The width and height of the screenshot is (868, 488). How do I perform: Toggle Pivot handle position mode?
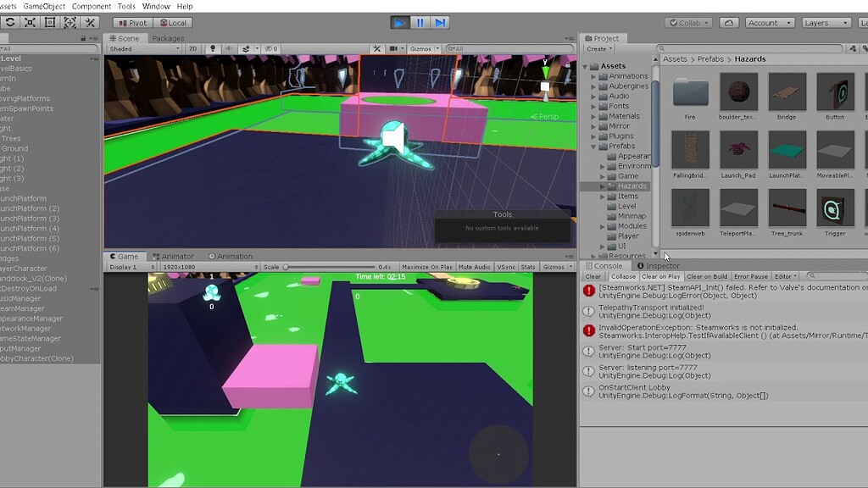(132, 23)
